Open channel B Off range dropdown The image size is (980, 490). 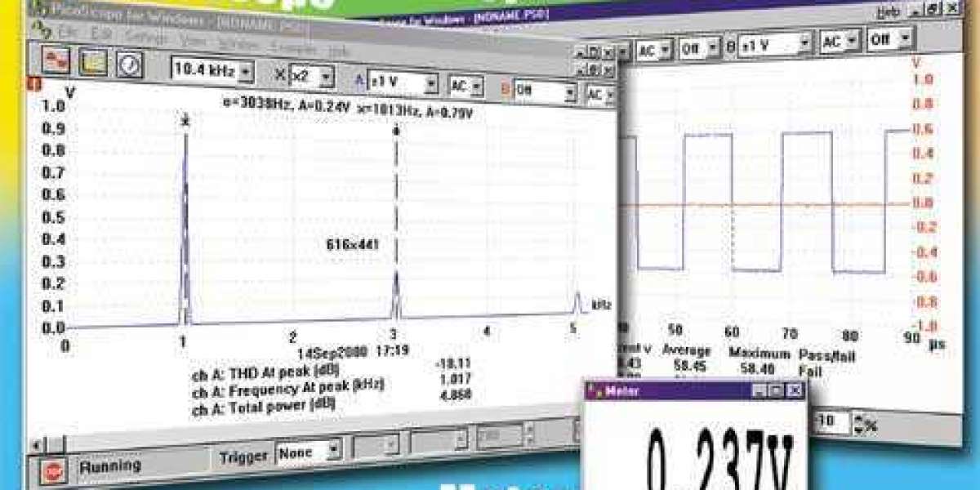pyautogui.click(x=569, y=93)
